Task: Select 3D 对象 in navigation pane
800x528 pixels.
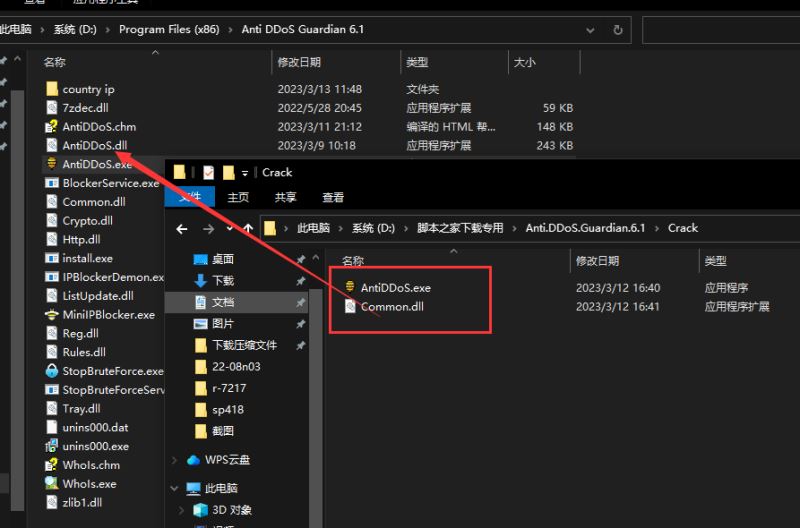Action: [232, 510]
